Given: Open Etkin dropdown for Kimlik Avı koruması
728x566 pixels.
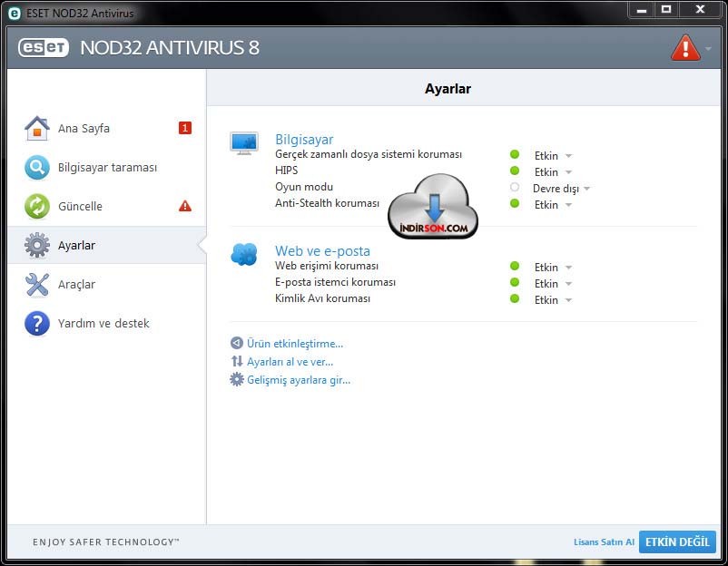Looking at the screenshot, I should 553,300.
